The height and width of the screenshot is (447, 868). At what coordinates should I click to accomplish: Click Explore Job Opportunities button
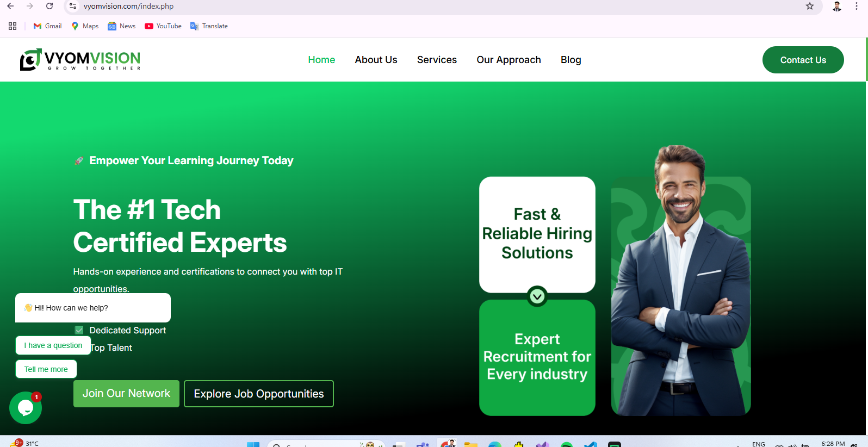click(258, 394)
